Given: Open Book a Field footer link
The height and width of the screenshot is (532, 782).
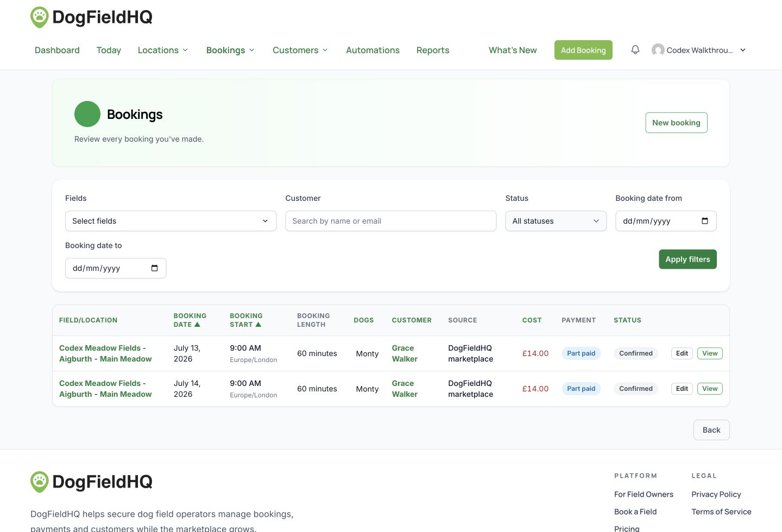Looking at the screenshot, I should tap(635, 511).
